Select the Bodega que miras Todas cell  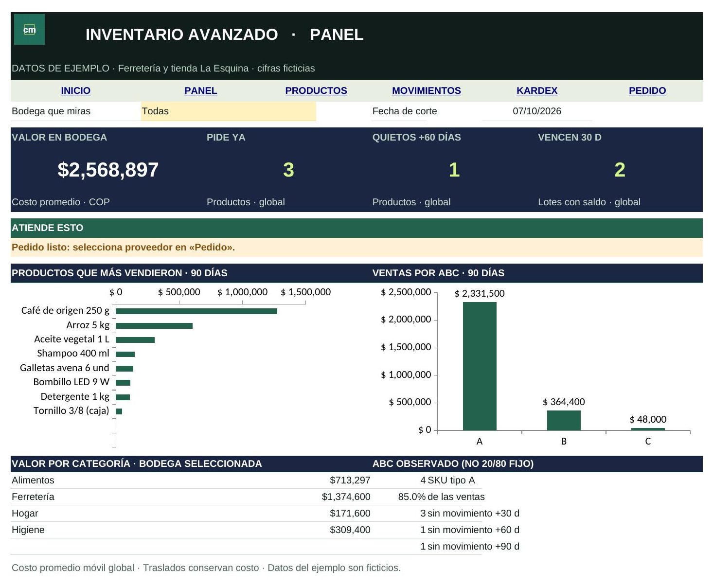(229, 111)
